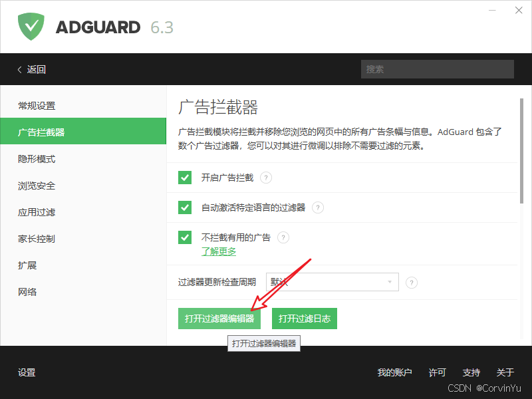Open help for 开启广告拦截
The height and width of the screenshot is (399, 532).
click(266, 178)
